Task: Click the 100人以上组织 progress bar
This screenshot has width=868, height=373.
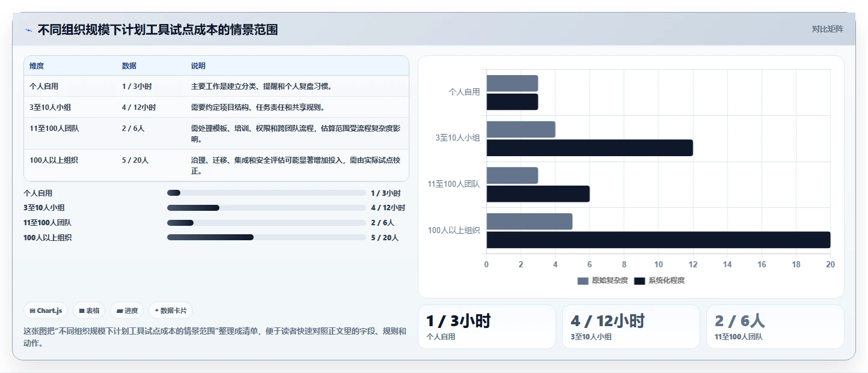Action: tap(266, 237)
